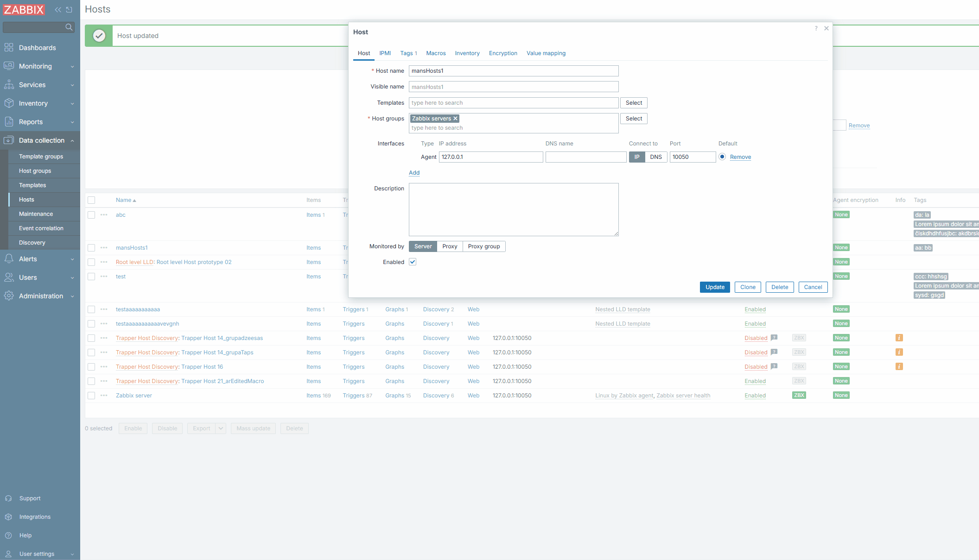
Task: Collapse sidebar with double chevron icon
Action: [x=58, y=9]
